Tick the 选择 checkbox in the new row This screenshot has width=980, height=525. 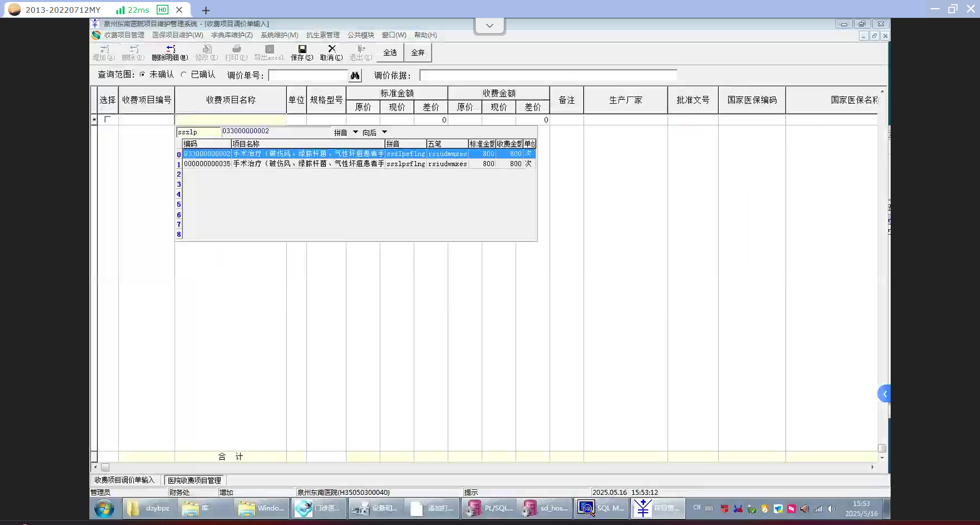107,119
